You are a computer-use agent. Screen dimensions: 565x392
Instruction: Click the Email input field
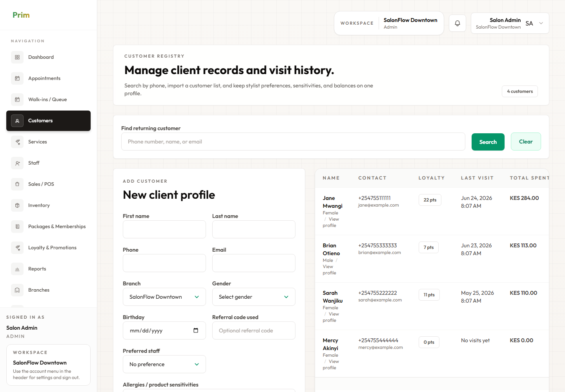pyautogui.click(x=254, y=263)
